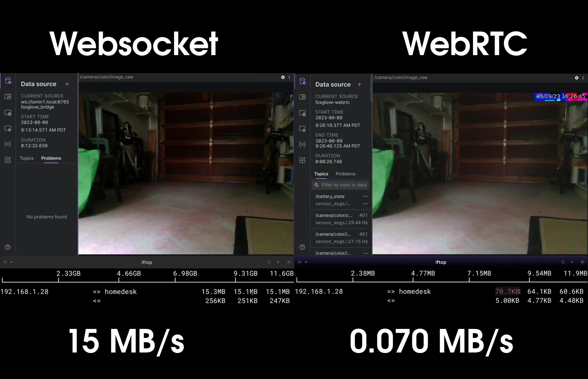Screen dimensions: 588x379
Task: Open dropdown arrow in left iftop titlebar
Action: point(11,262)
